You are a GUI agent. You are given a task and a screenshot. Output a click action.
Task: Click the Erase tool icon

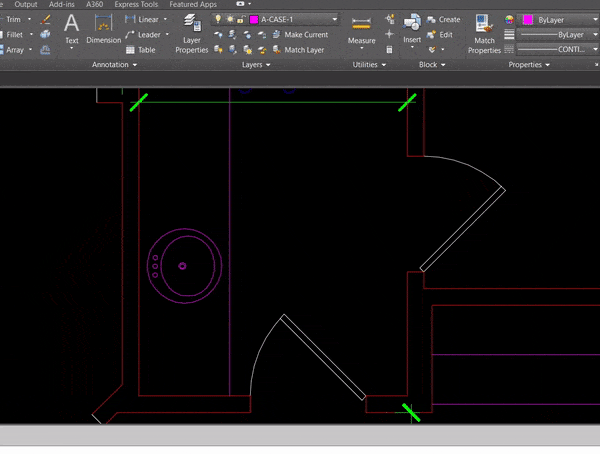(x=45, y=19)
